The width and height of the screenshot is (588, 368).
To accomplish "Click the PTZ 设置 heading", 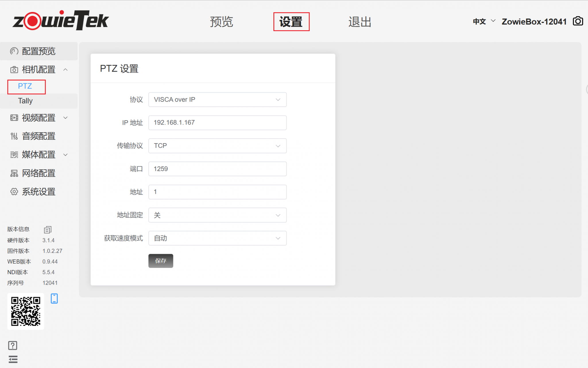I will point(119,69).
